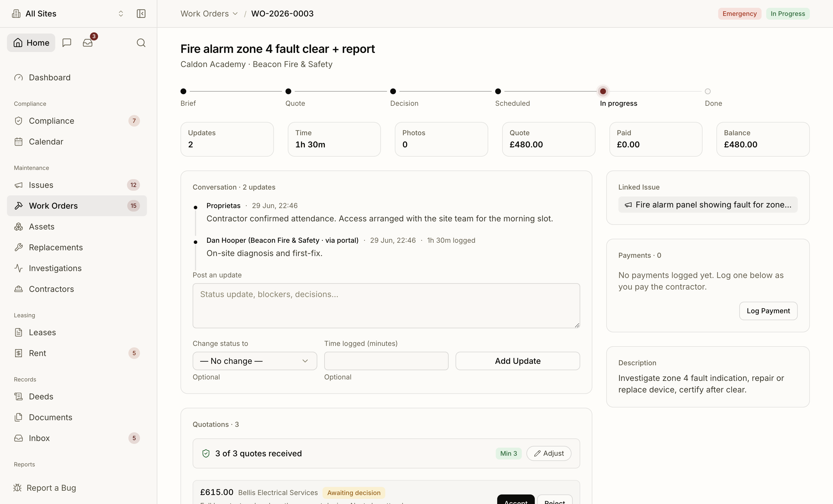Click the shield check icon by quotes received

[206, 453]
